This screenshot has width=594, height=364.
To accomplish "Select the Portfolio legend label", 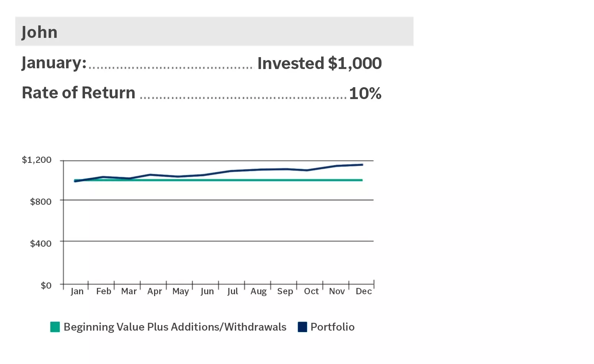I will [332, 327].
